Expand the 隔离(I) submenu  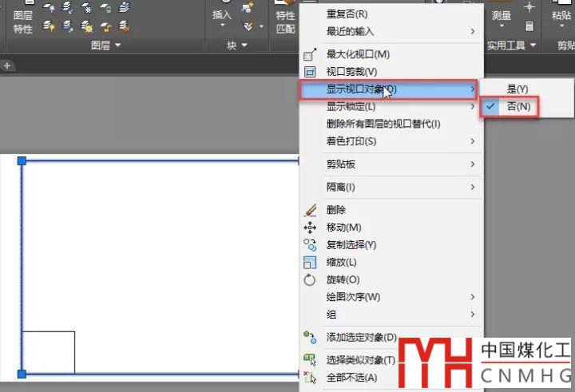[391, 188]
